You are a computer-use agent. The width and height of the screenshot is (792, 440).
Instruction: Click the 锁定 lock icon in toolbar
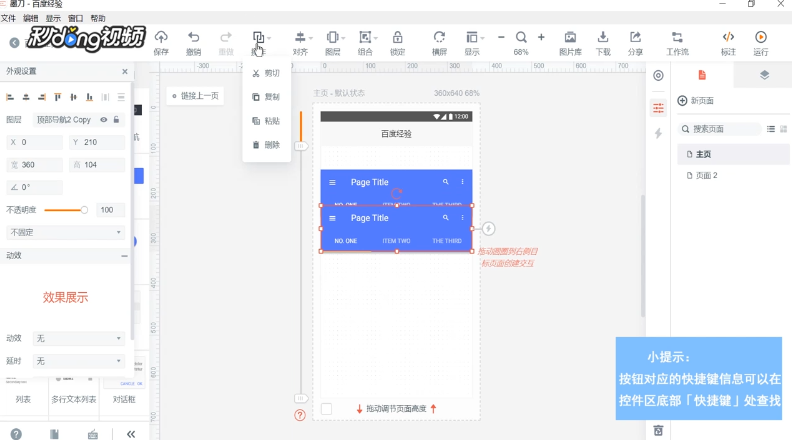point(398,37)
